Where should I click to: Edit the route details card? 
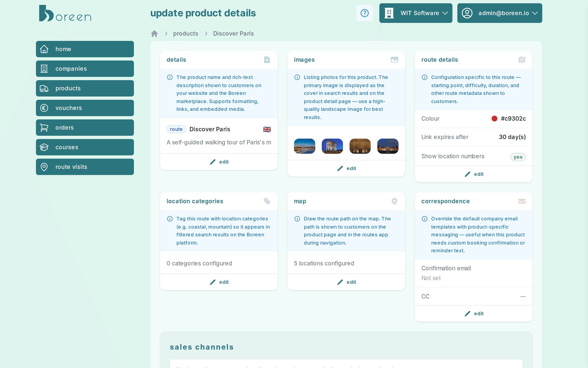(x=473, y=174)
